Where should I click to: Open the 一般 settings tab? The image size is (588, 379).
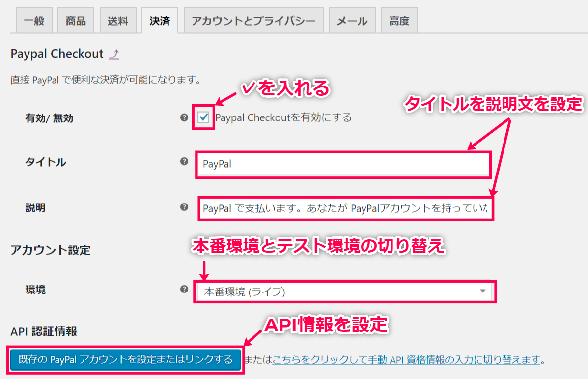34,21
